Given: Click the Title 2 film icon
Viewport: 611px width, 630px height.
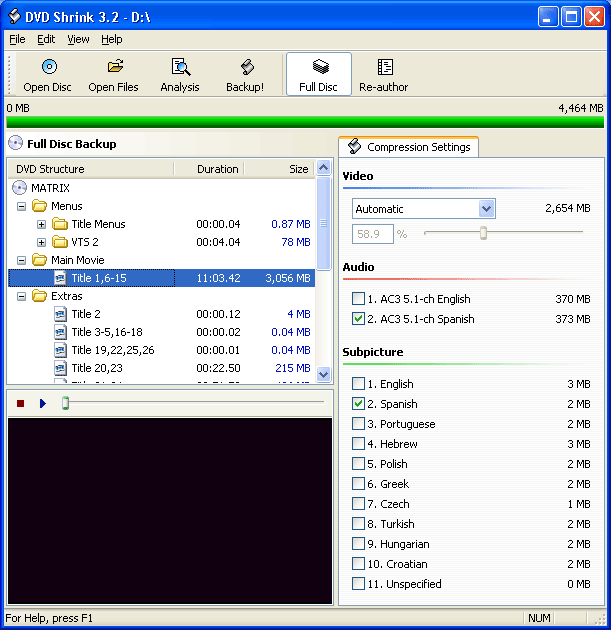Looking at the screenshot, I should click(x=60, y=314).
